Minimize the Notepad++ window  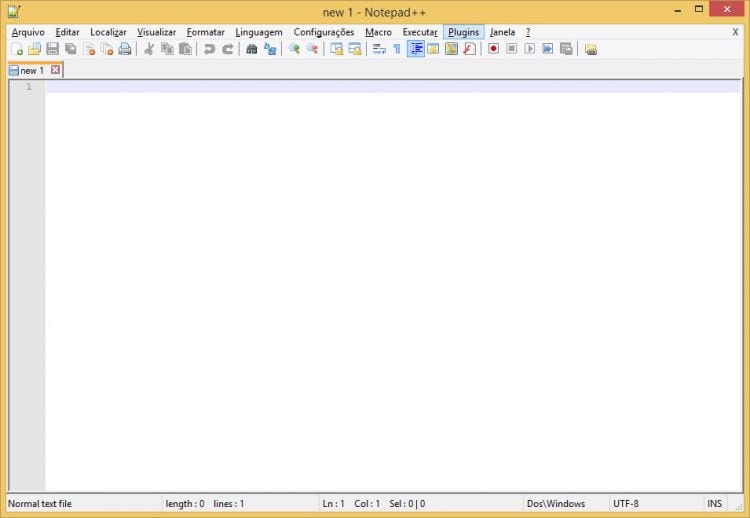[x=678, y=11]
